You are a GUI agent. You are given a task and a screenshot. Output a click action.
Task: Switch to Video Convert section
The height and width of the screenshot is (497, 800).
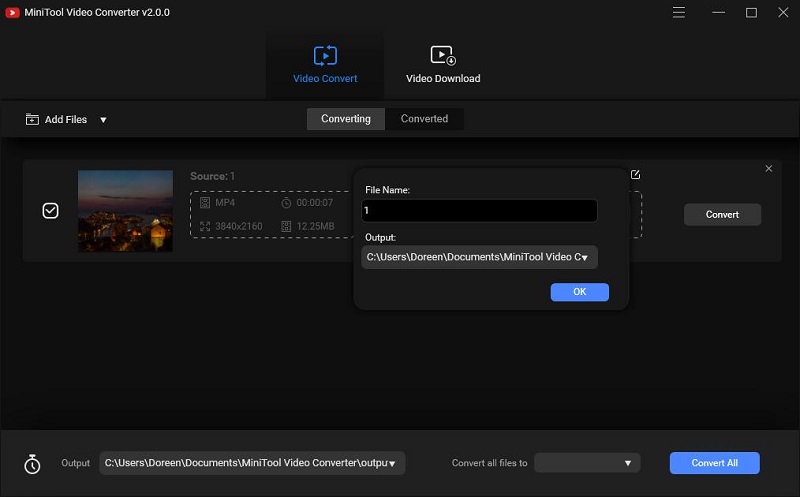click(x=325, y=65)
